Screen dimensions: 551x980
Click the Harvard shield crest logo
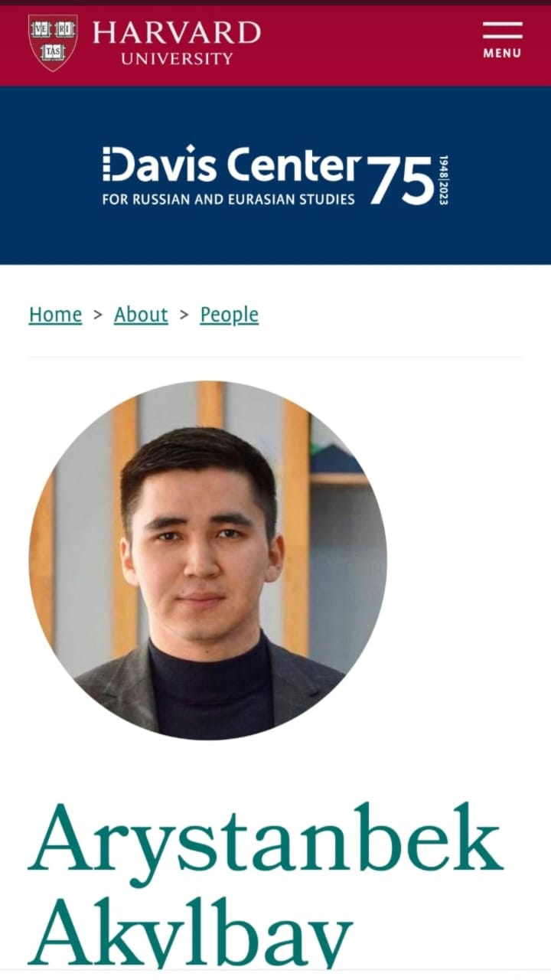tap(53, 43)
